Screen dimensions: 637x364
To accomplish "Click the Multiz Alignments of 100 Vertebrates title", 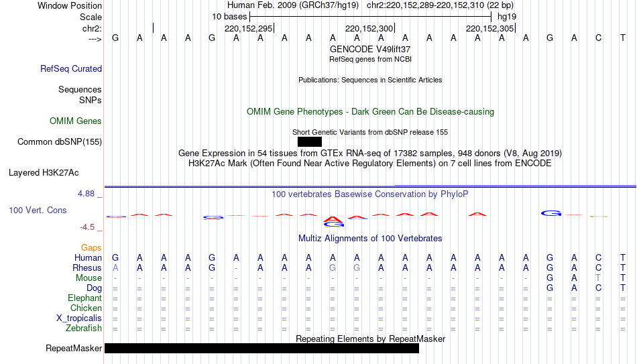I will tap(370, 239).
